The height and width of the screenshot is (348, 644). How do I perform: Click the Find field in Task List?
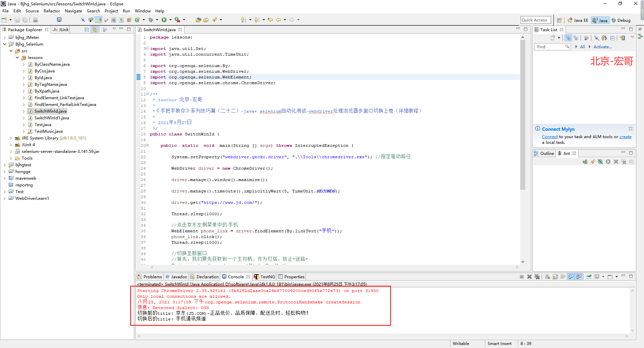coord(552,47)
